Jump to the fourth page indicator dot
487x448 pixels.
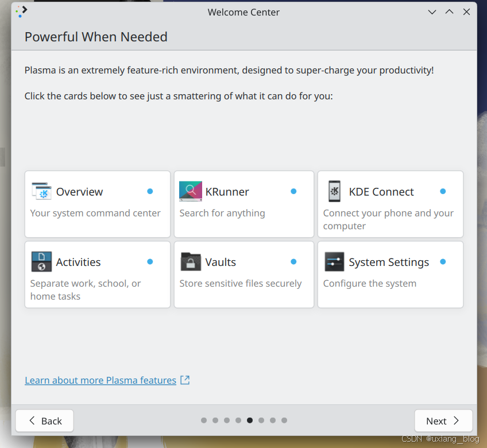tap(238, 420)
